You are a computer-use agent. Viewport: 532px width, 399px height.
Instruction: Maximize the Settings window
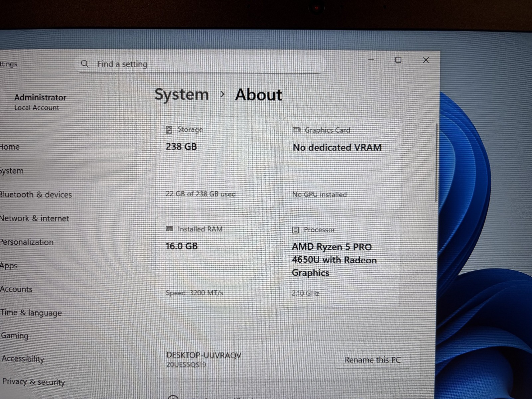click(x=398, y=60)
